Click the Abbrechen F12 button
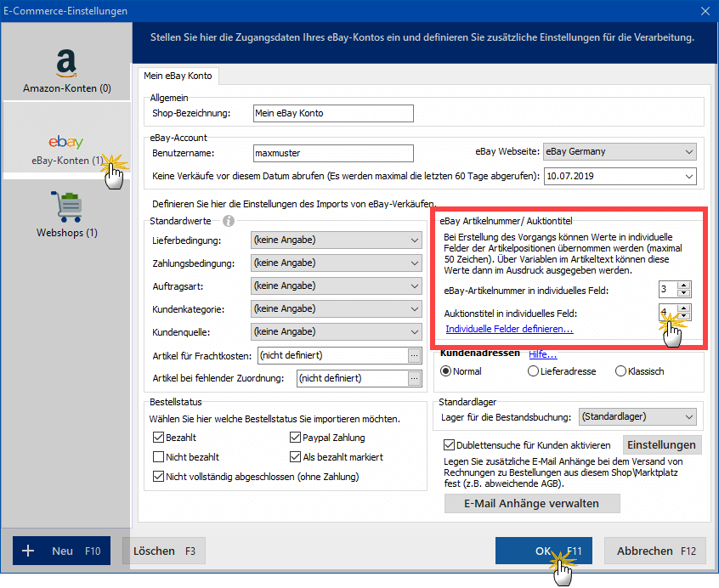 [654, 551]
